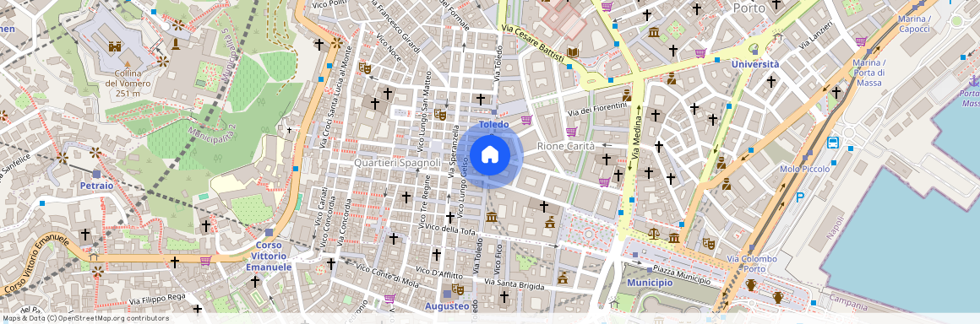The width and height of the screenshot is (980, 324).
Task: Click the theatre masks icon right of the scales and museum
Action: [708, 243]
